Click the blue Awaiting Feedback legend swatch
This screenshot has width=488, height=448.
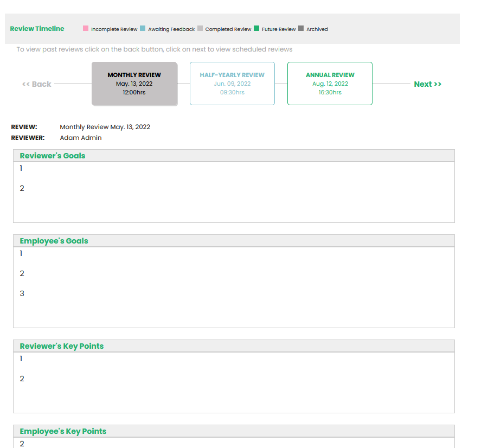click(x=143, y=28)
